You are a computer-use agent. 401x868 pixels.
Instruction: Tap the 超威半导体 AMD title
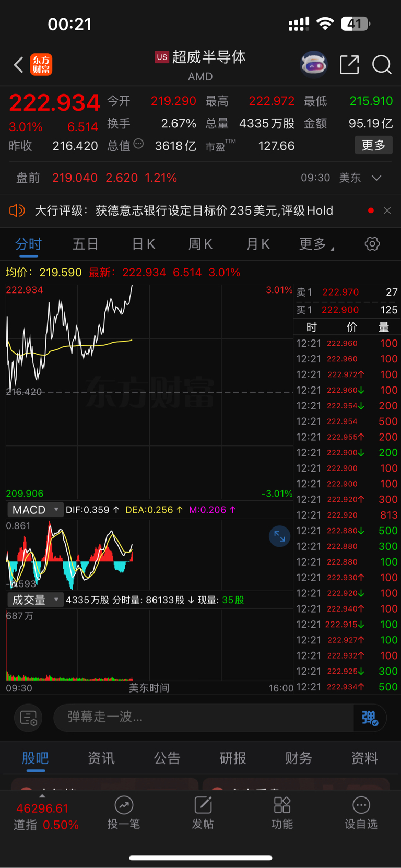[201, 65]
